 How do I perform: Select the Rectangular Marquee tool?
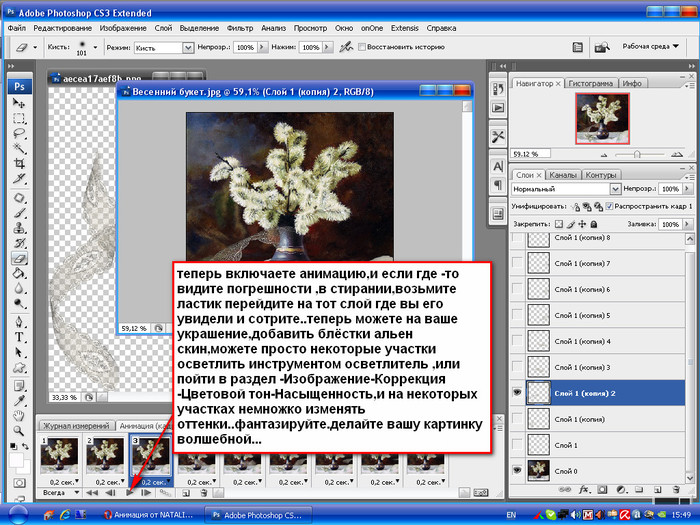[19, 118]
